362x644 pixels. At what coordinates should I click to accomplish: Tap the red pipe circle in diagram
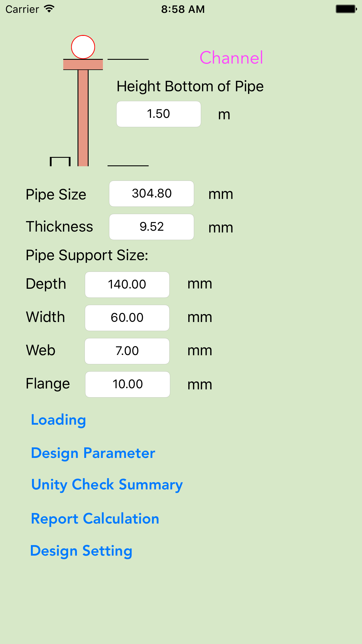click(x=83, y=47)
